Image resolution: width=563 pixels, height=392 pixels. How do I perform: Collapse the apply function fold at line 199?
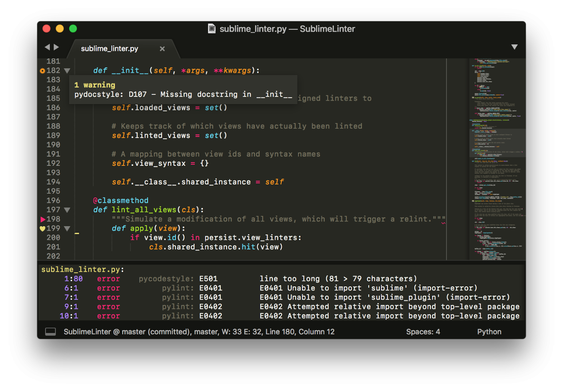point(67,228)
